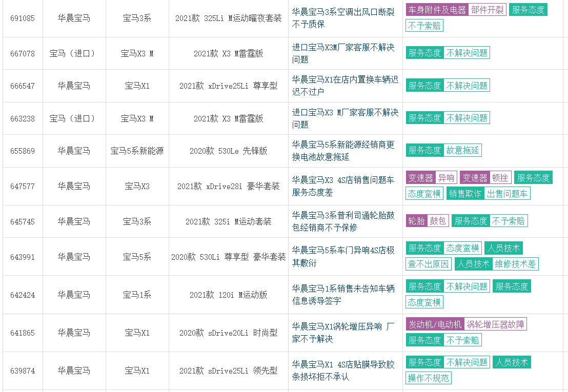Click 服务态度 态度蛮横 tag in row 643991
The width and height of the screenshot is (568, 392).
tap(444, 248)
